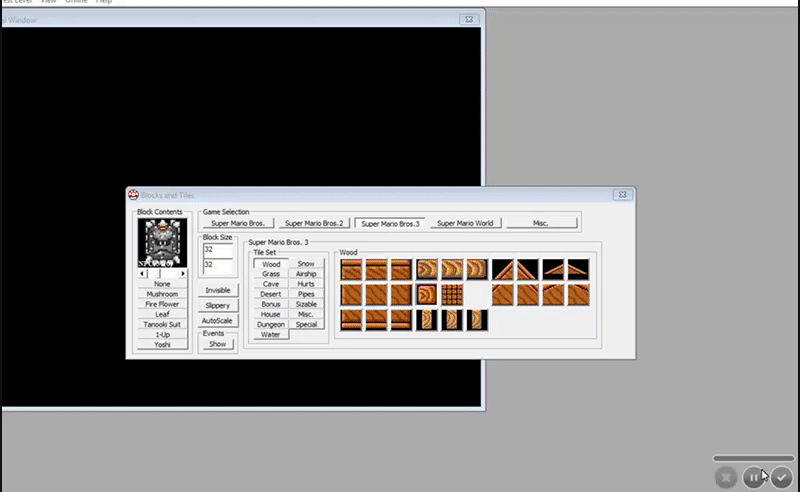Select the Special tile set

[x=306, y=325]
